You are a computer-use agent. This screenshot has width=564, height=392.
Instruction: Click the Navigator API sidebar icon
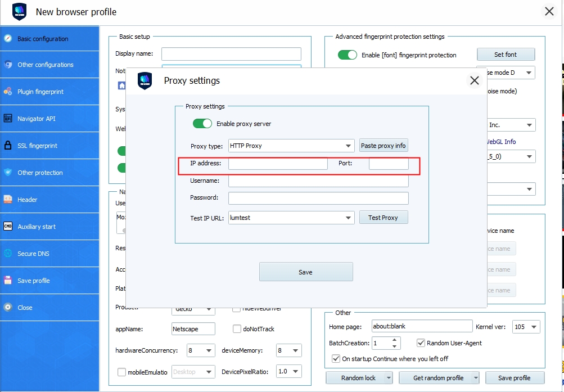[8, 119]
